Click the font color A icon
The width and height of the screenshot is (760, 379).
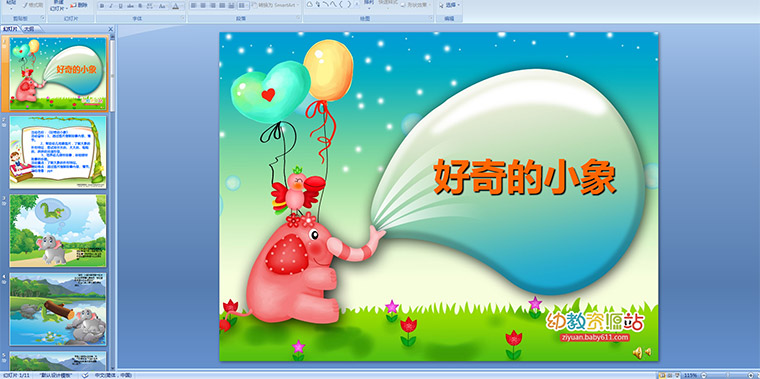point(176,6)
